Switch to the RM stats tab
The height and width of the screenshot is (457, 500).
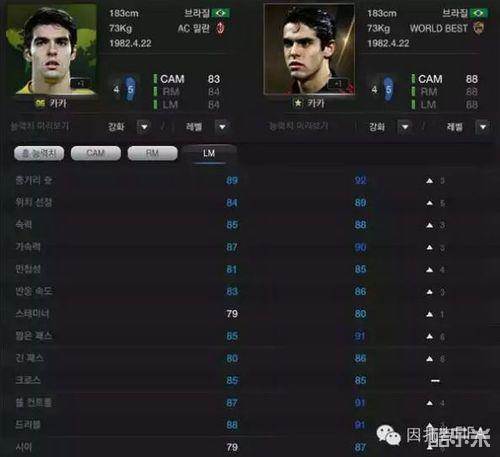pos(152,153)
